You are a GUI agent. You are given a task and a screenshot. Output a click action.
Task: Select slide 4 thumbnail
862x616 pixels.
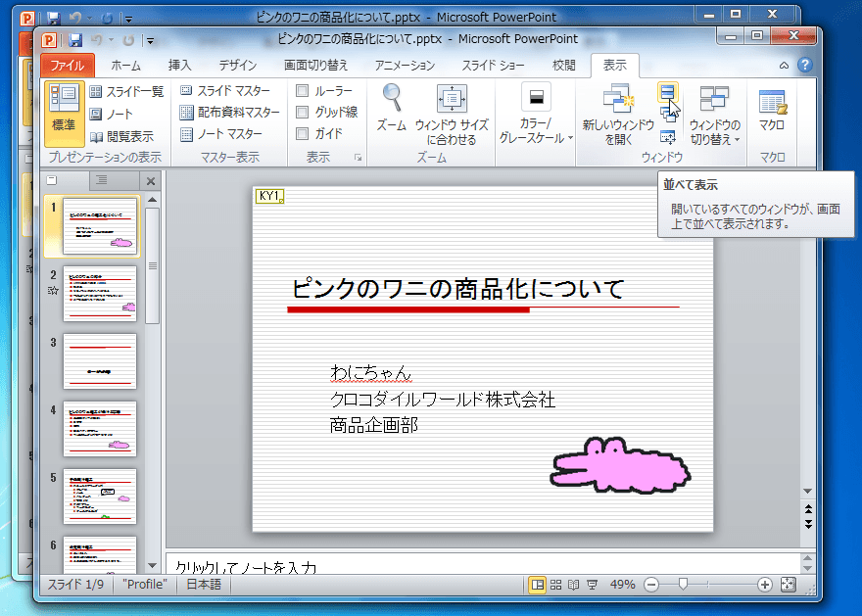click(x=100, y=429)
